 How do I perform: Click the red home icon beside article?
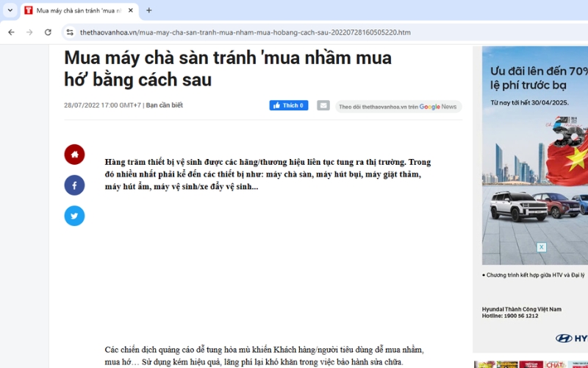[74, 155]
